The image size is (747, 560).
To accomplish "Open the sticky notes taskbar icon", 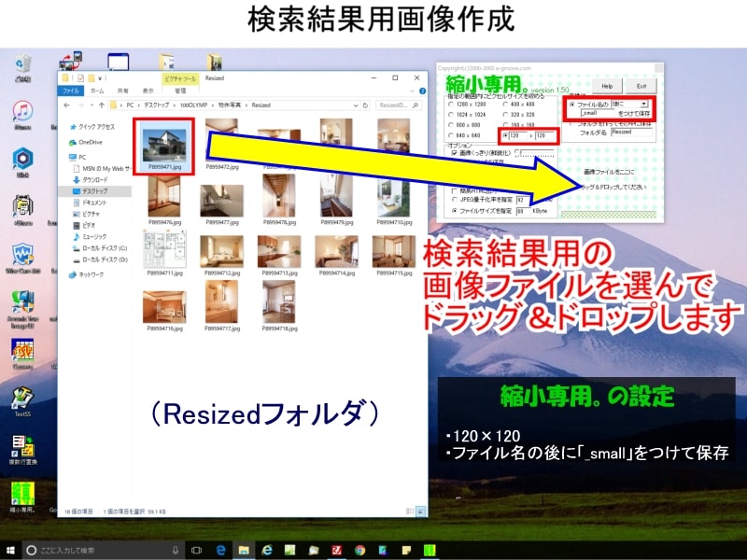I will (406, 550).
